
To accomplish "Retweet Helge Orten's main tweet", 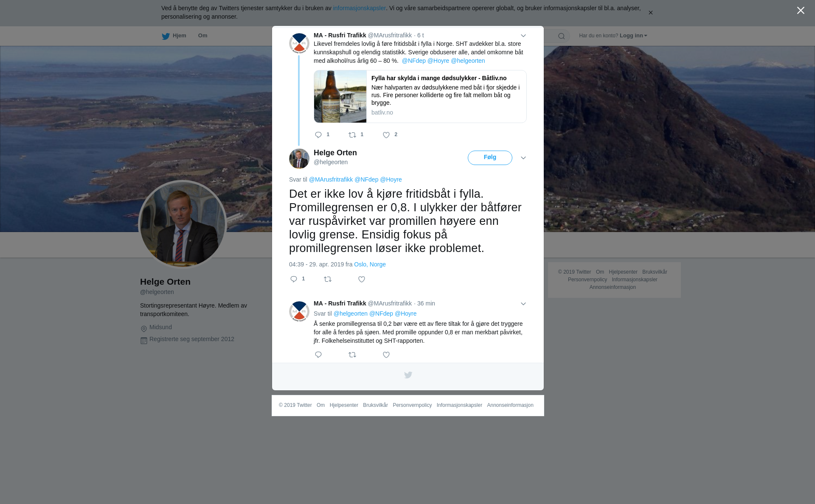I will tap(328, 279).
